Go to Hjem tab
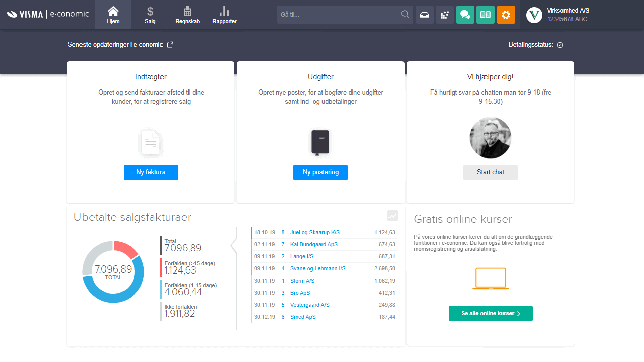 (x=113, y=15)
